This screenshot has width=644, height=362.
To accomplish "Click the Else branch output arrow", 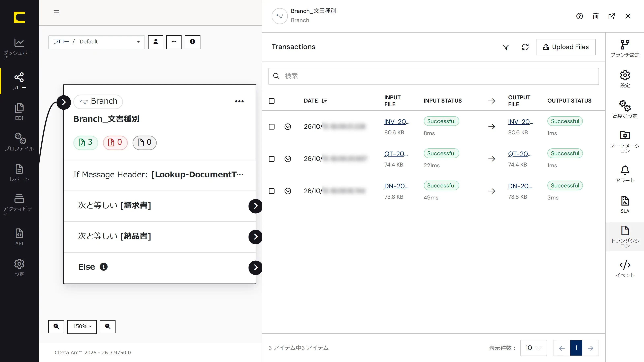I will 256,267.
